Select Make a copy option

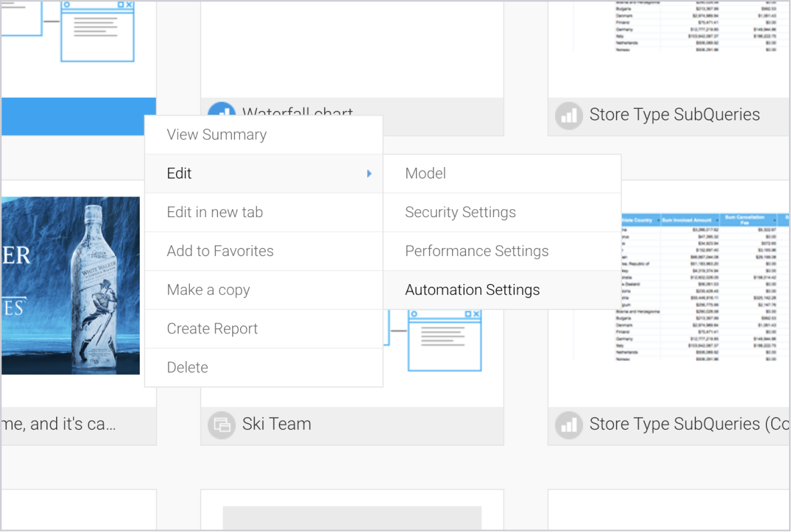pyautogui.click(x=208, y=290)
